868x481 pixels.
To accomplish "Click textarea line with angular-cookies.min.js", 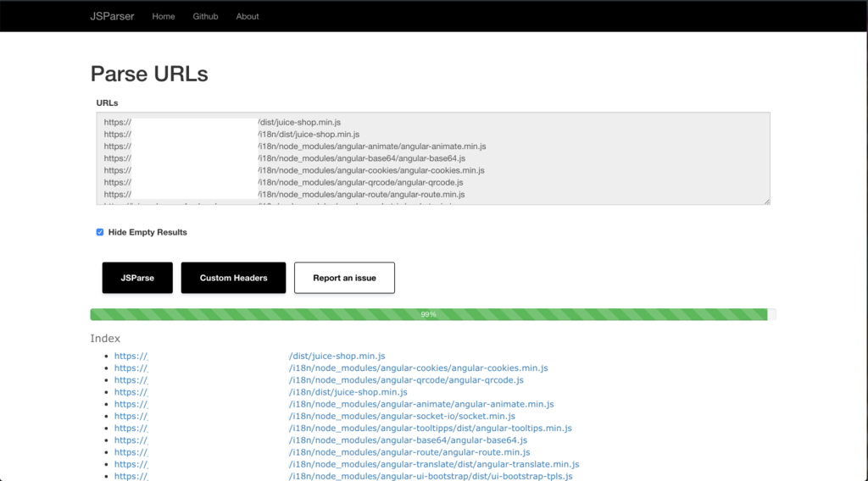I will [x=294, y=170].
